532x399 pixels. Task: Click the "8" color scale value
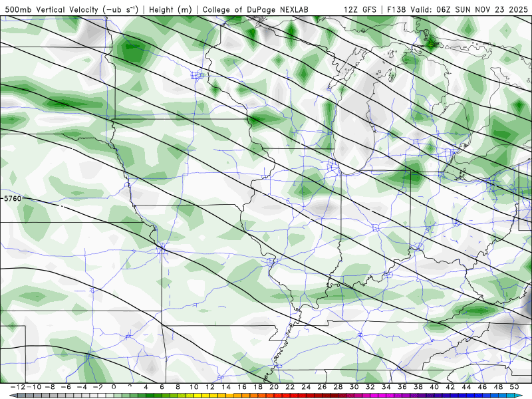(x=178, y=387)
